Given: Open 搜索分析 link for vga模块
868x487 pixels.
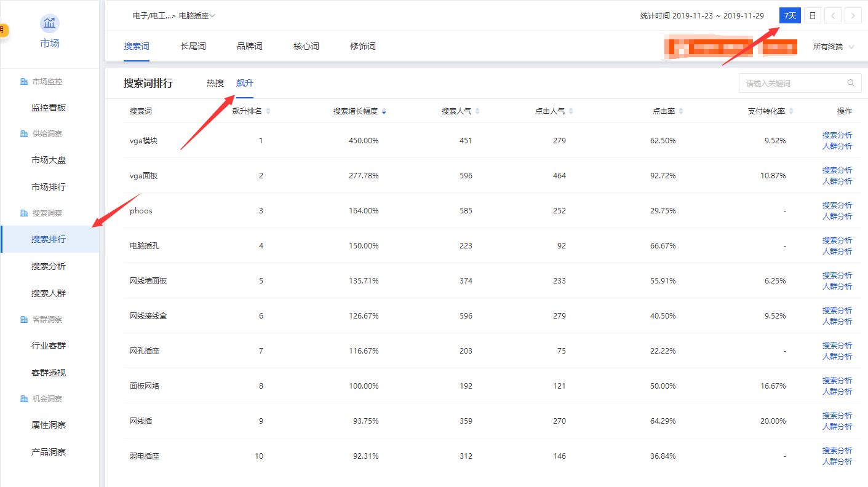Looking at the screenshot, I should click(x=837, y=135).
